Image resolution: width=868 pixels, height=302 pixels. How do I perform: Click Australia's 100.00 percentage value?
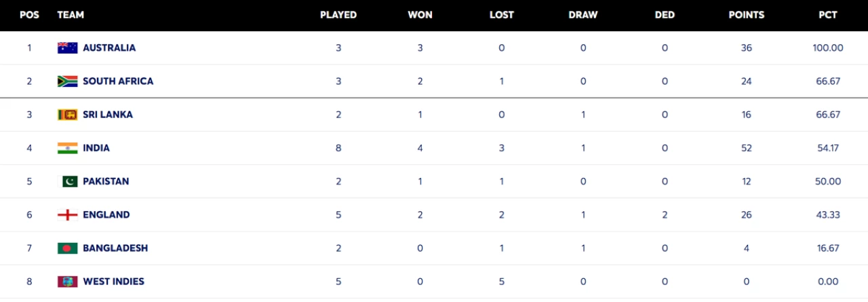pos(828,48)
